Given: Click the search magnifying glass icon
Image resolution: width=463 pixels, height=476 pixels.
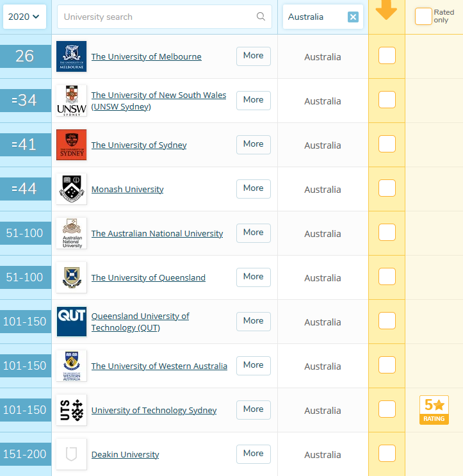Looking at the screenshot, I should 261,17.
